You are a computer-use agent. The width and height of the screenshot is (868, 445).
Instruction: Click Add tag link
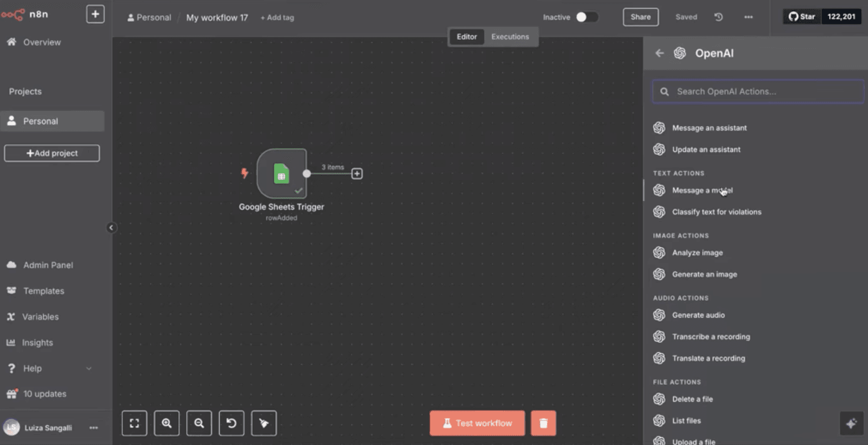(277, 17)
